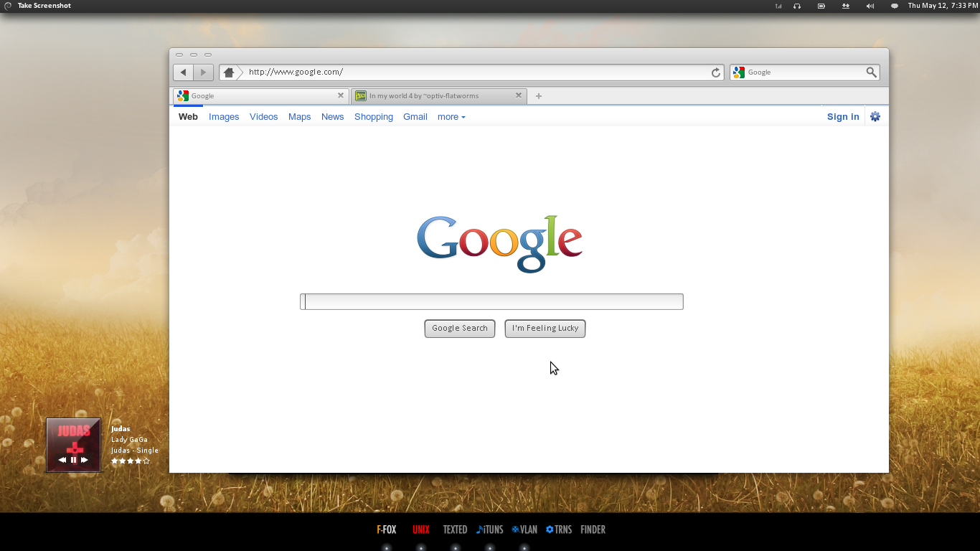Click the Sign in link
Image resolution: width=980 pixels, height=551 pixels.
(x=843, y=117)
